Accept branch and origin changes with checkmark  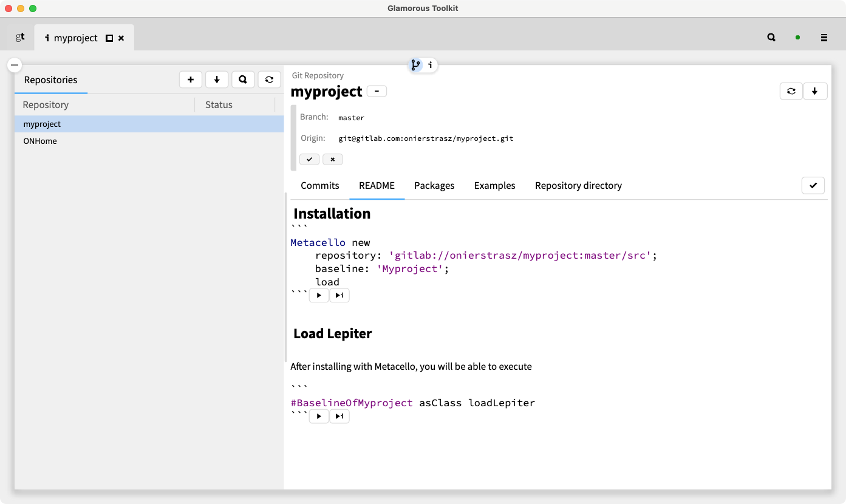click(x=309, y=159)
